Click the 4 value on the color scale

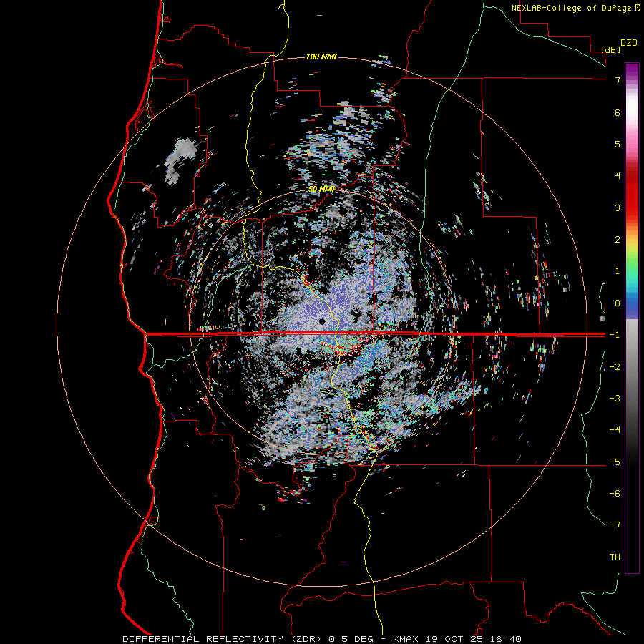pos(618,176)
